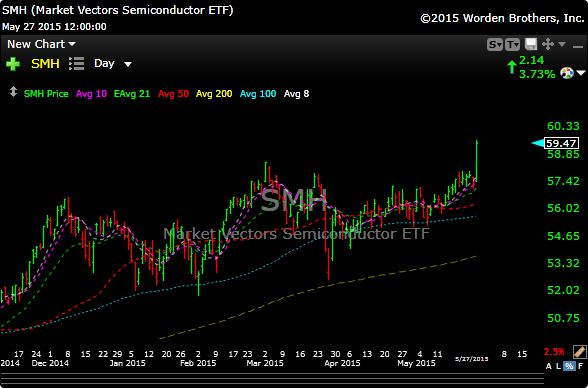The image size is (588, 388).
Task: Toggle the L logarithmic scale option
Action: [x=558, y=366]
